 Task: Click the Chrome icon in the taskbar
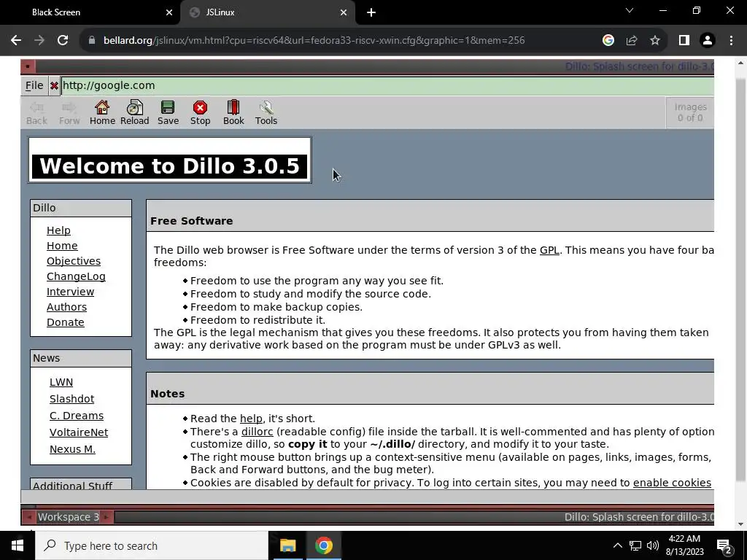[323, 545]
